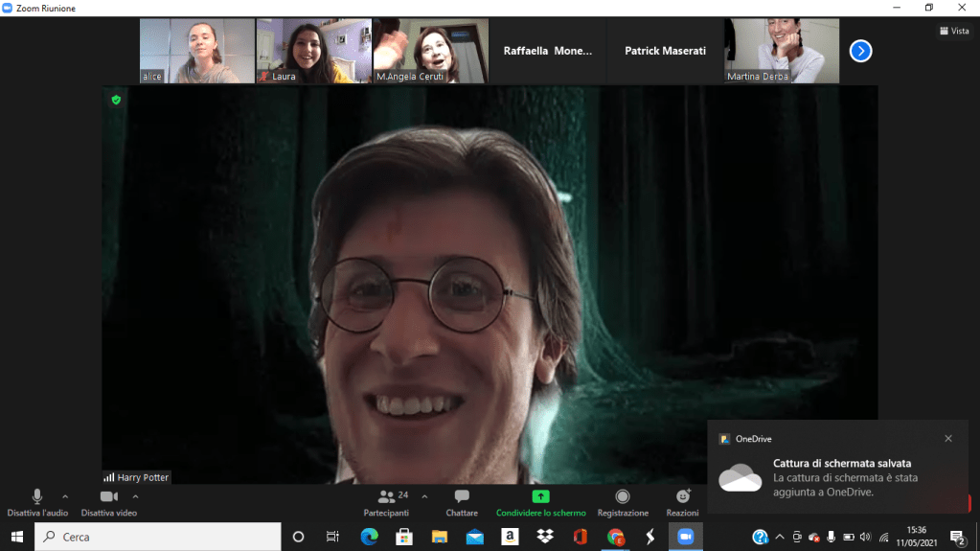980x551 pixels.
Task: Select M.Angela Ceruti's video thumbnail
Action: (x=430, y=51)
